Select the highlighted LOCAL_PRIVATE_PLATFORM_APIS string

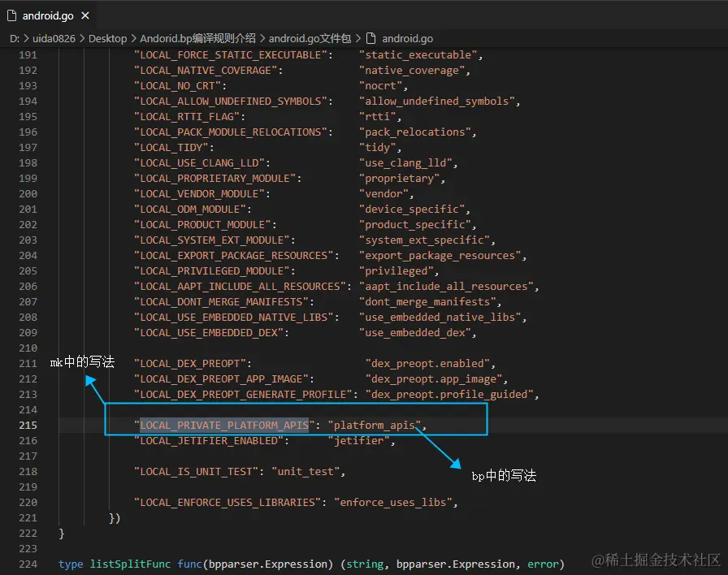point(223,425)
